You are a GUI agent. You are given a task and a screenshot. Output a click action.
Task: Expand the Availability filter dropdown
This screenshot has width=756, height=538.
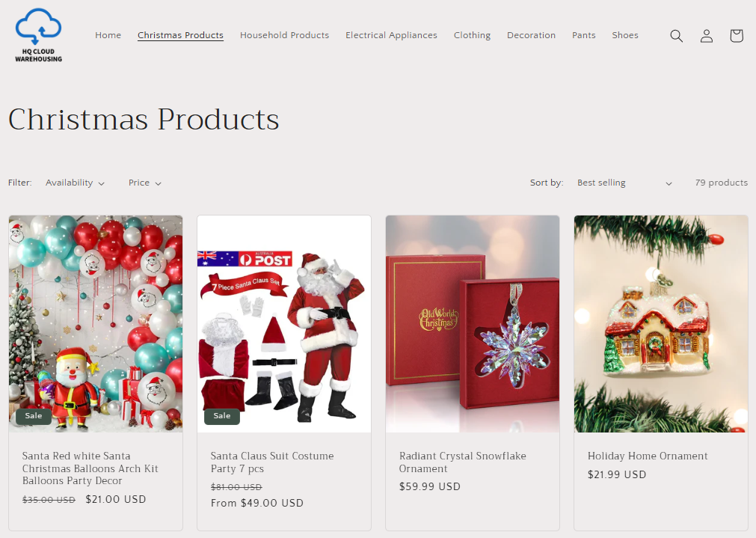click(x=75, y=183)
